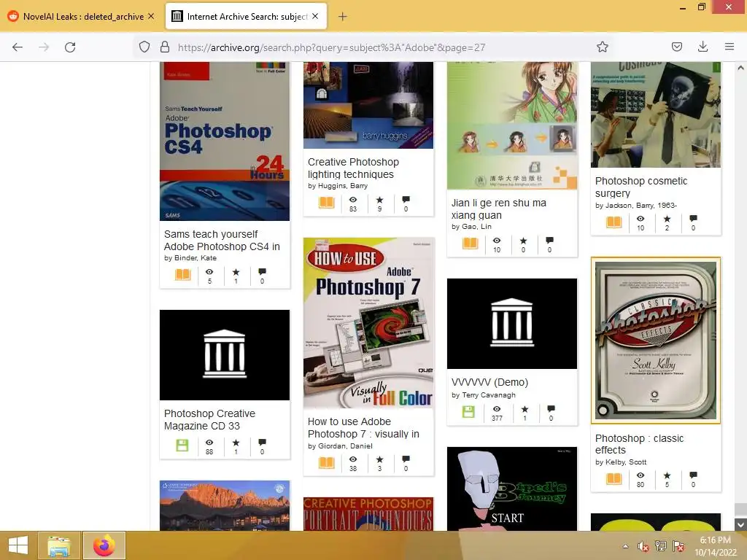Click reviews bubble on Creative Photoshop lighting card
Image resolution: width=747 pixels, height=560 pixels.
click(406, 200)
